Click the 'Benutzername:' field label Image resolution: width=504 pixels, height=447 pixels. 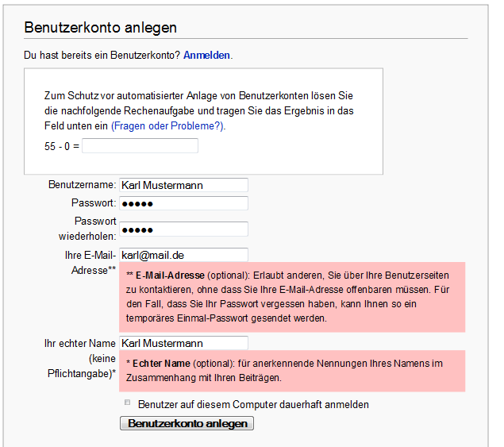(x=82, y=185)
